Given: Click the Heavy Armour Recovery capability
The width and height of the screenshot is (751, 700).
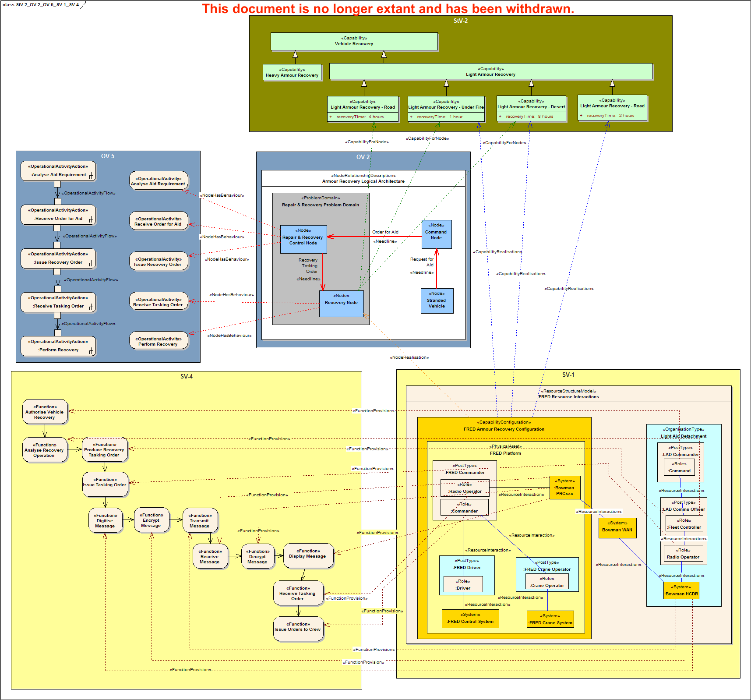Looking at the screenshot, I should tap(292, 73).
